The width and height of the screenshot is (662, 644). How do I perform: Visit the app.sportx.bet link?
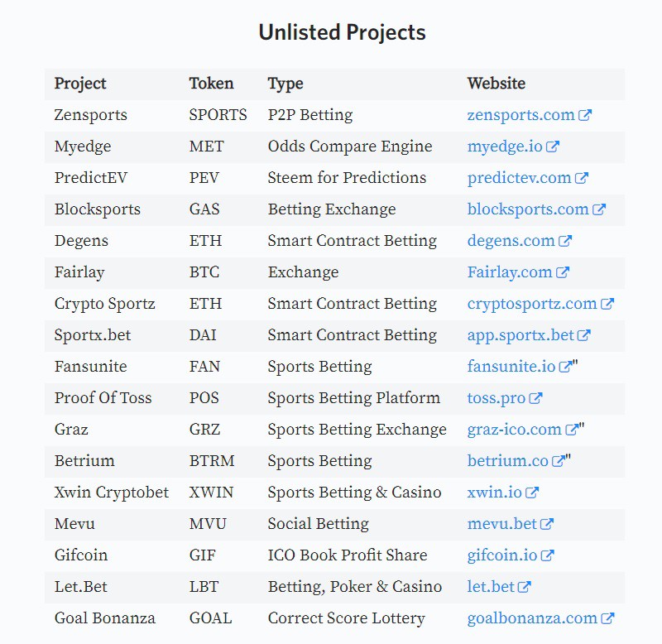pyautogui.click(x=520, y=336)
